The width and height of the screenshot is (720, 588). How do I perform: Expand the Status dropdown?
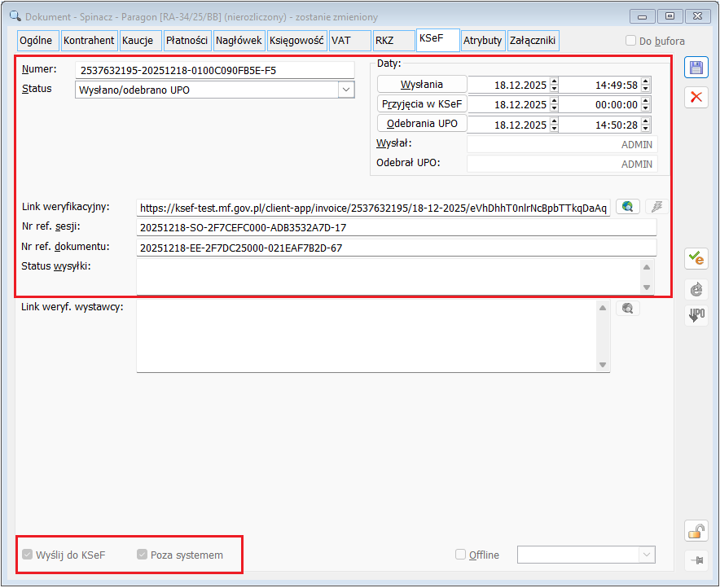346,90
